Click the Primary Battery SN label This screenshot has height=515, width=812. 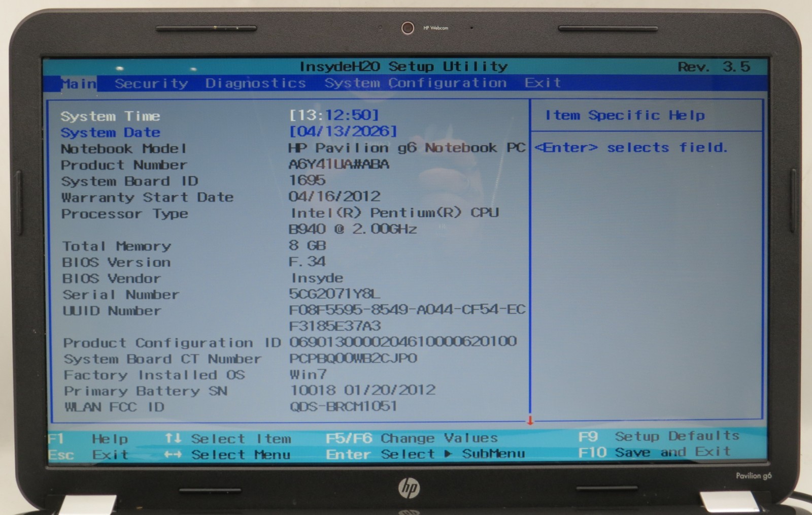click(146, 391)
